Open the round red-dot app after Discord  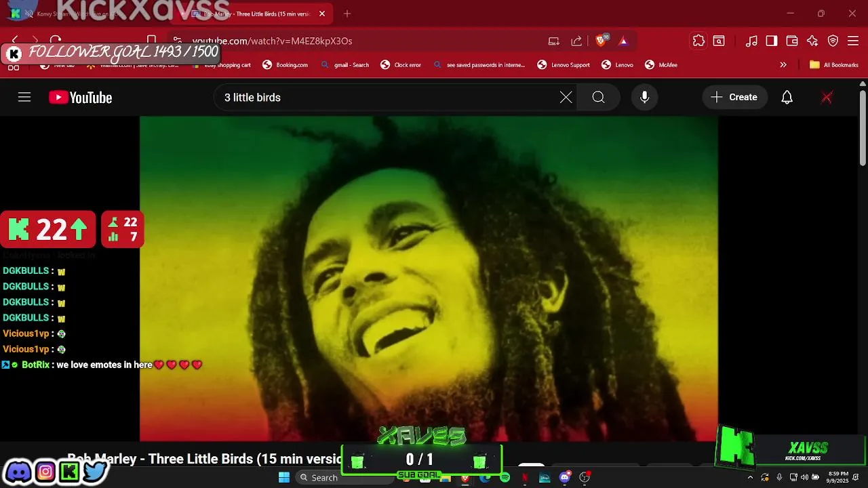coord(585,478)
